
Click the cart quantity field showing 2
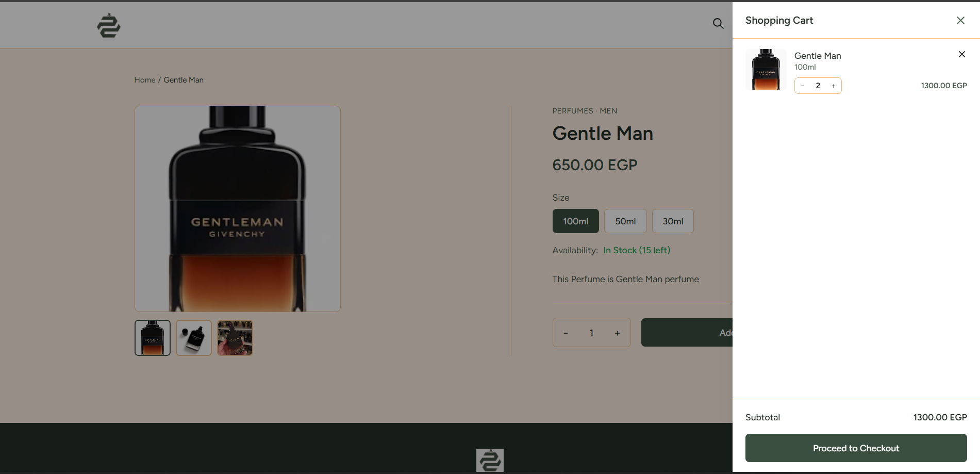point(818,86)
